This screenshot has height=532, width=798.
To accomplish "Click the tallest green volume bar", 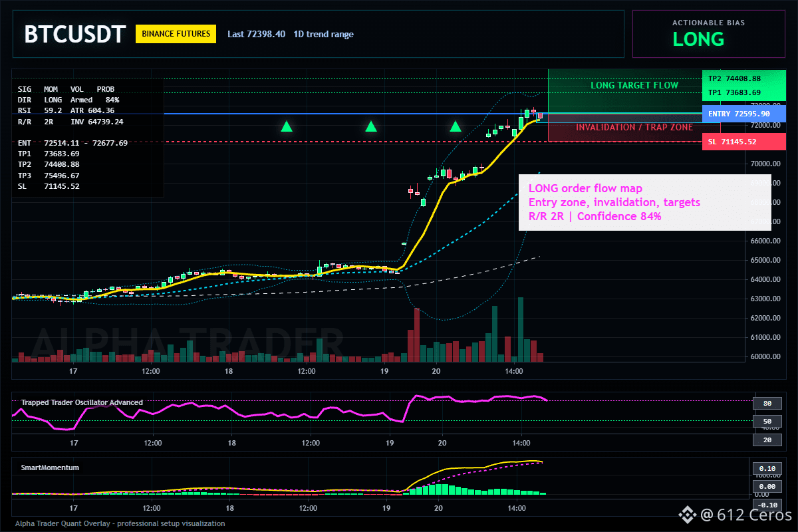I will click(521, 329).
